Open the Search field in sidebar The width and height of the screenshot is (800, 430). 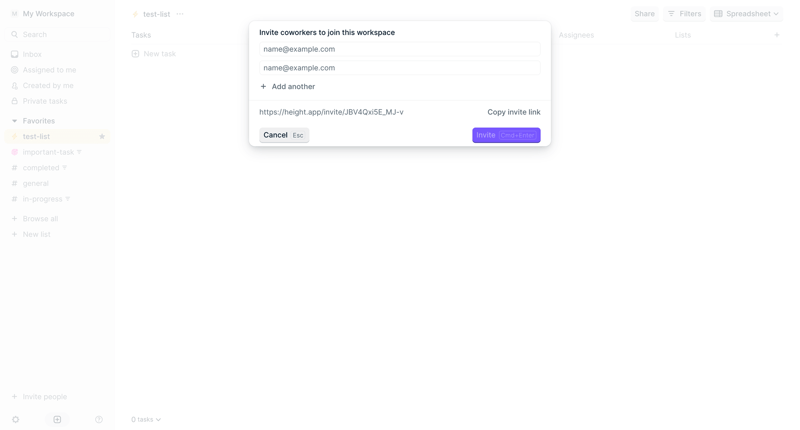pyautogui.click(x=35, y=34)
